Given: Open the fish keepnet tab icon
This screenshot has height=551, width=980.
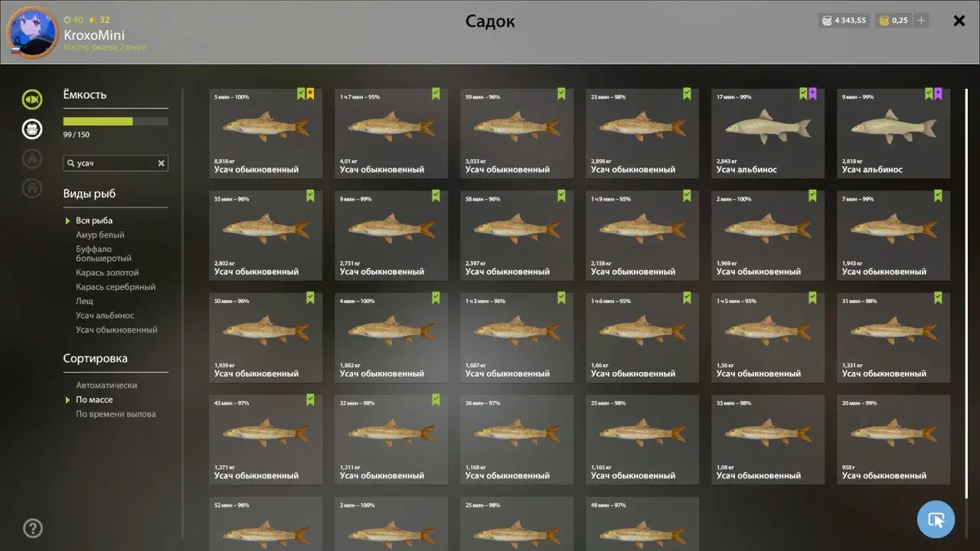Looking at the screenshot, I should 32,99.
